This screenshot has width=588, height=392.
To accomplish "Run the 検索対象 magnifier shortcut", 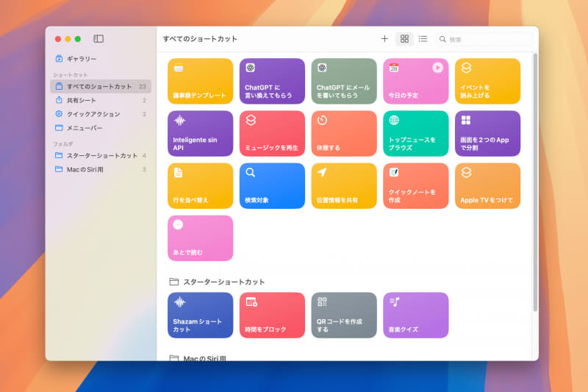I will pyautogui.click(x=272, y=185).
